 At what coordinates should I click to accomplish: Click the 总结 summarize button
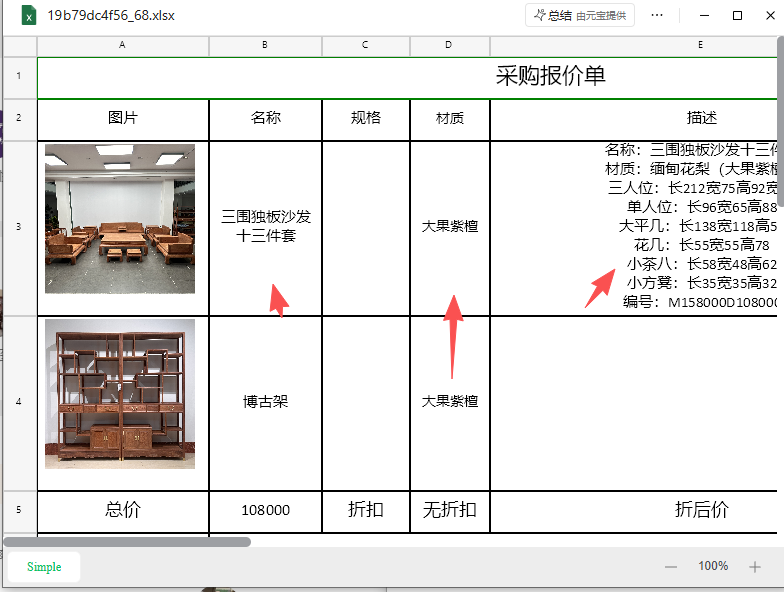pos(580,16)
